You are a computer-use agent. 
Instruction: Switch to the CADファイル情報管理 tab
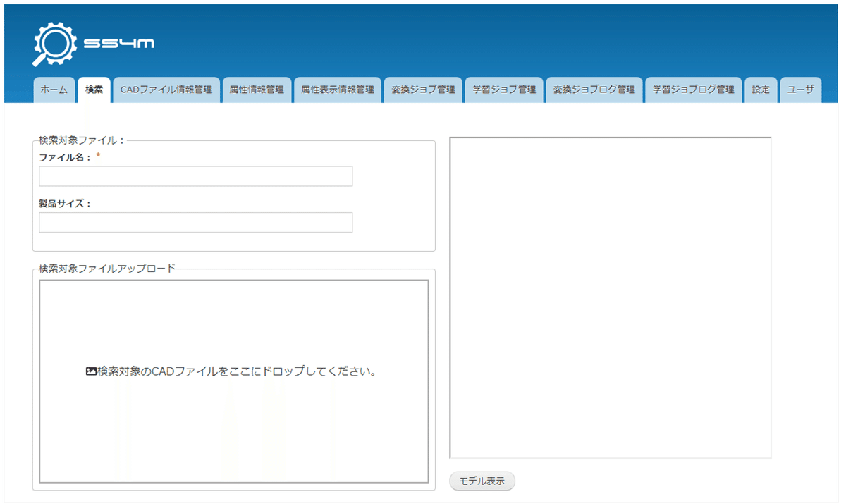tap(167, 90)
